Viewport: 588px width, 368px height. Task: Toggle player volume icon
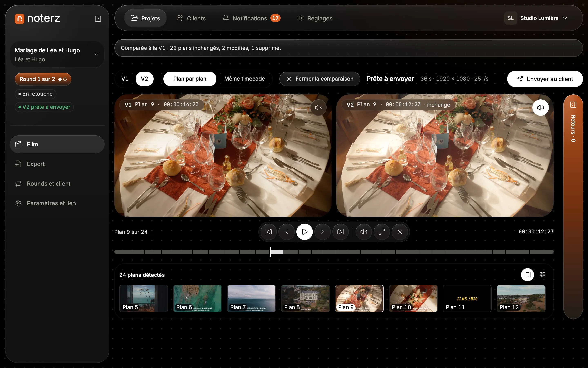tap(364, 232)
